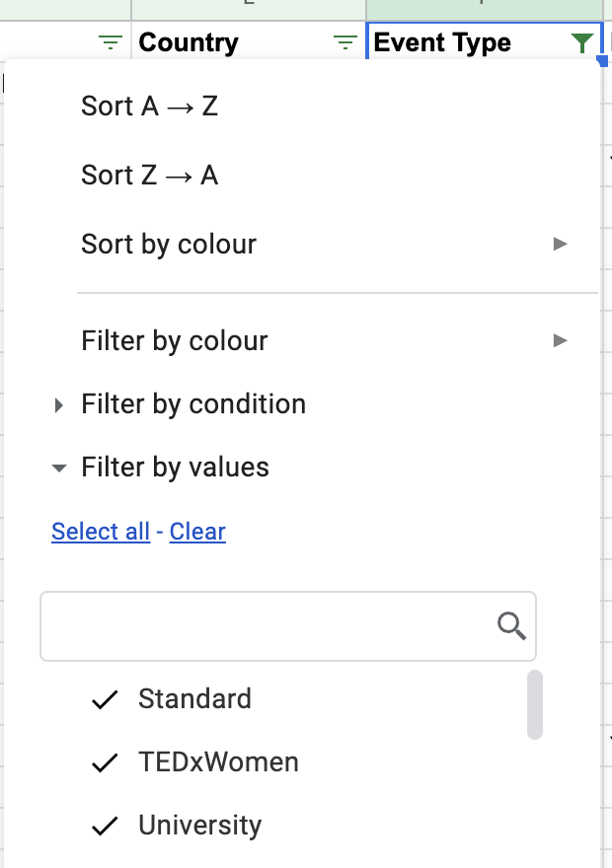Viewport: 612px width, 868px height.
Task: Uncheck the University value
Action: [x=105, y=826]
